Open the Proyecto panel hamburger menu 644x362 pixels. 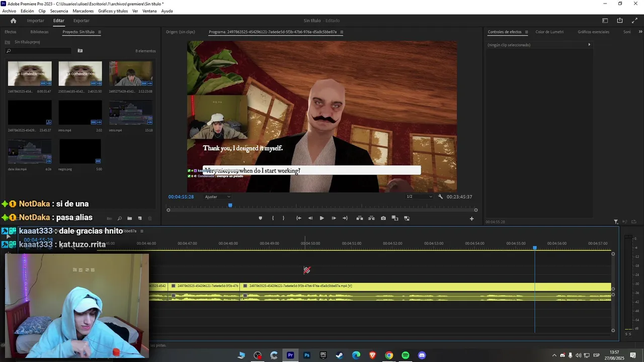[99, 32]
